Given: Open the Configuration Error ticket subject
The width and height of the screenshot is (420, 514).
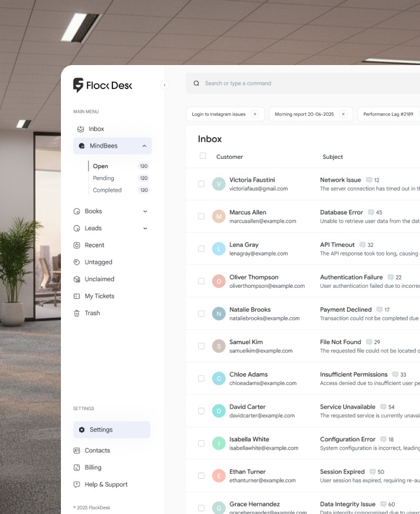Looking at the screenshot, I should [347, 440].
